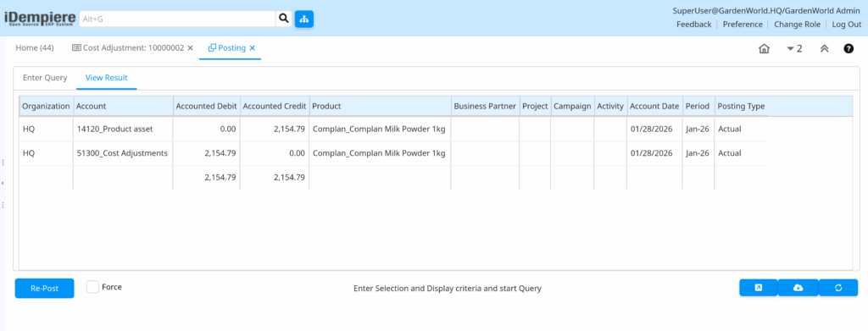Select the 14120_Product asset row cell
This screenshot has width=868, height=331.
(x=122, y=129)
